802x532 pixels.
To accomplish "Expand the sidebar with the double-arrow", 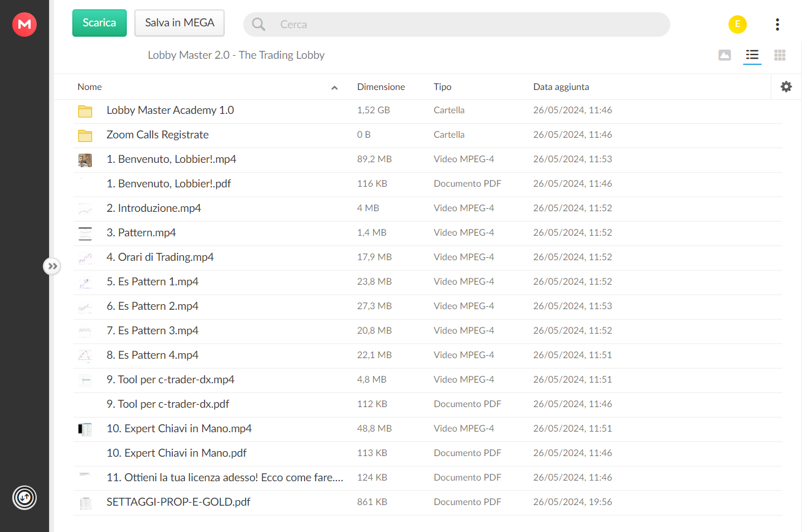I will (52, 266).
